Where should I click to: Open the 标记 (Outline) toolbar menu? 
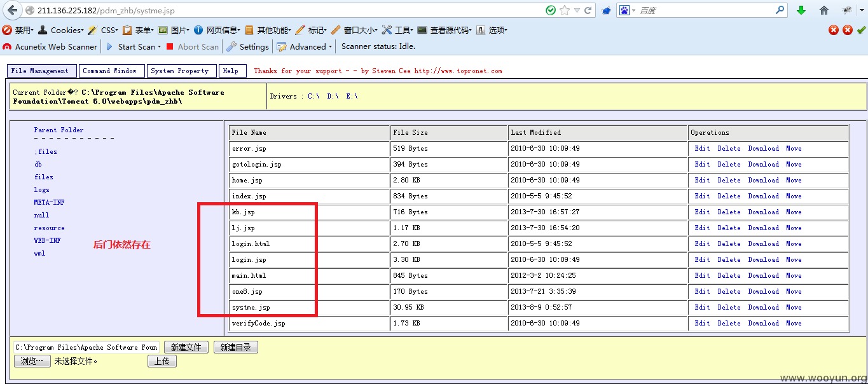pos(311,30)
